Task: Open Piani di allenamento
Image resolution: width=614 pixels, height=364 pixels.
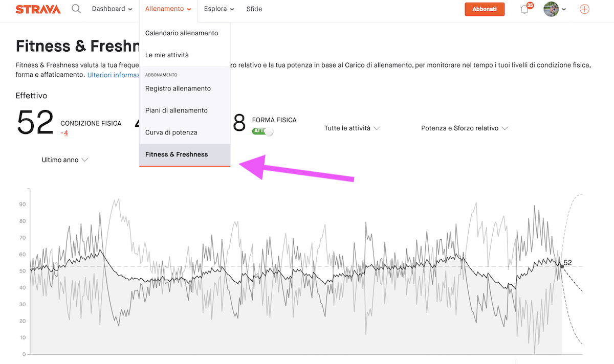Action: click(185, 110)
